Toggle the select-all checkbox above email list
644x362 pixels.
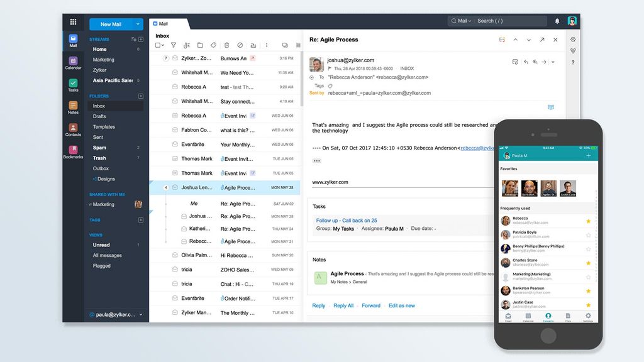[x=158, y=45]
